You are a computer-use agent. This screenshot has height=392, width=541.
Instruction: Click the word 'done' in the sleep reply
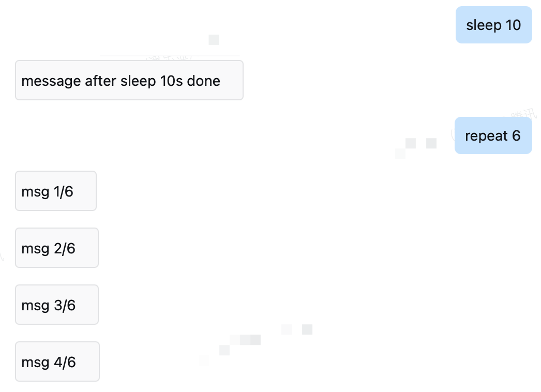click(x=203, y=81)
